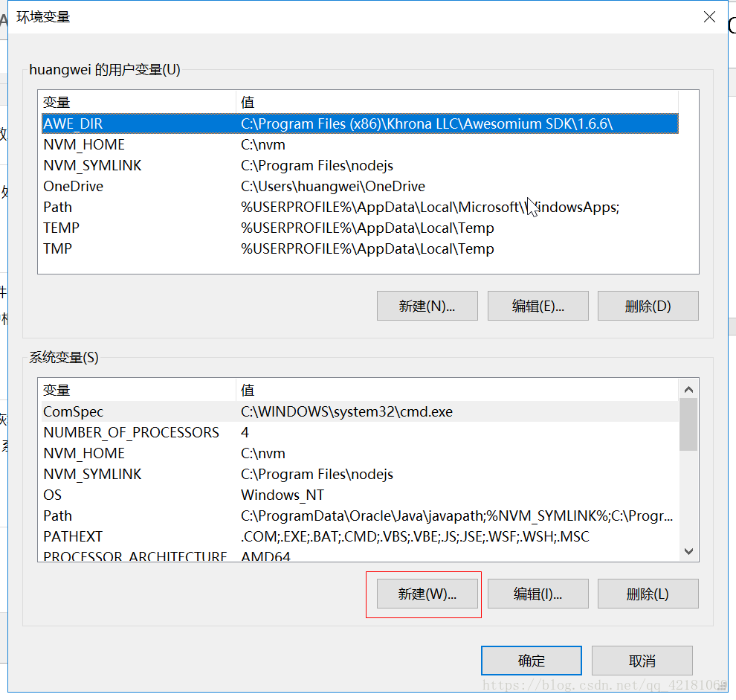Select PROCESSOR_ARCHITECTURE system variable
Image resolution: width=736 pixels, height=700 pixels.
click(360, 555)
